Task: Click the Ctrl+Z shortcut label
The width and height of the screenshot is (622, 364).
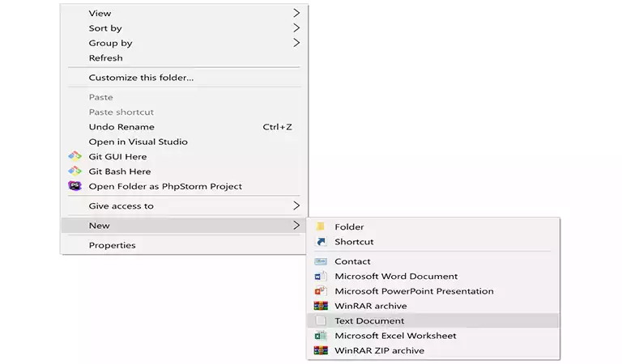Action: pyautogui.click(x=277, y=127)
